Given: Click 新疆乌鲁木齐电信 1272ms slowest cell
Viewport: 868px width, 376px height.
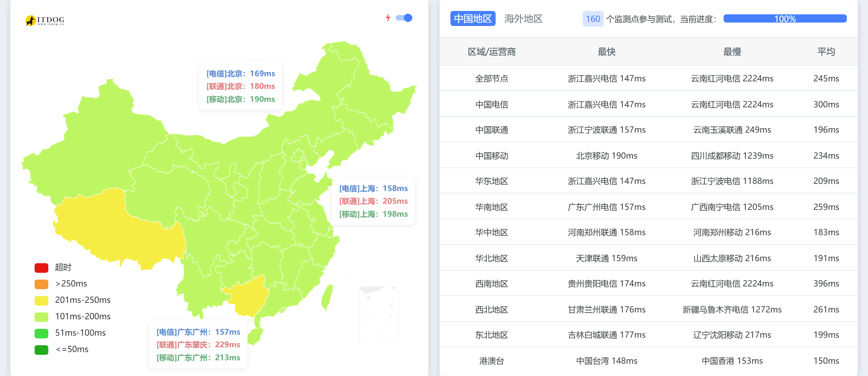Looking at the screenshot, I should pos(732,309).
